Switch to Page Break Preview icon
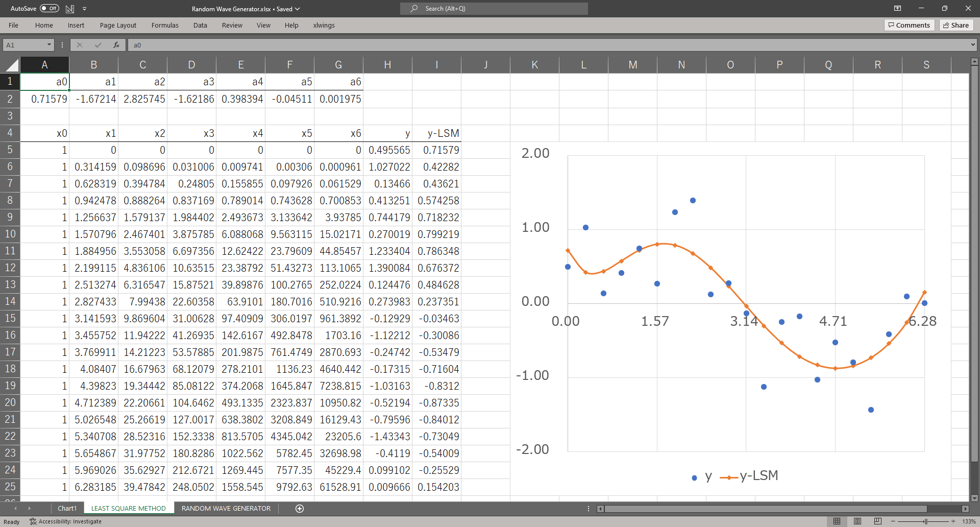 click(877, 521)
